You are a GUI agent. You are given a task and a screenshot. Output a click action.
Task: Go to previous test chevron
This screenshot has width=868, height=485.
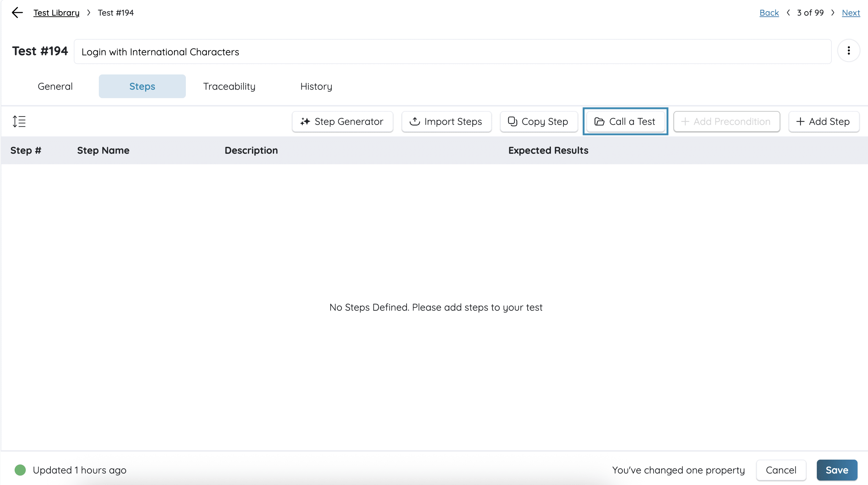(788, 13)
